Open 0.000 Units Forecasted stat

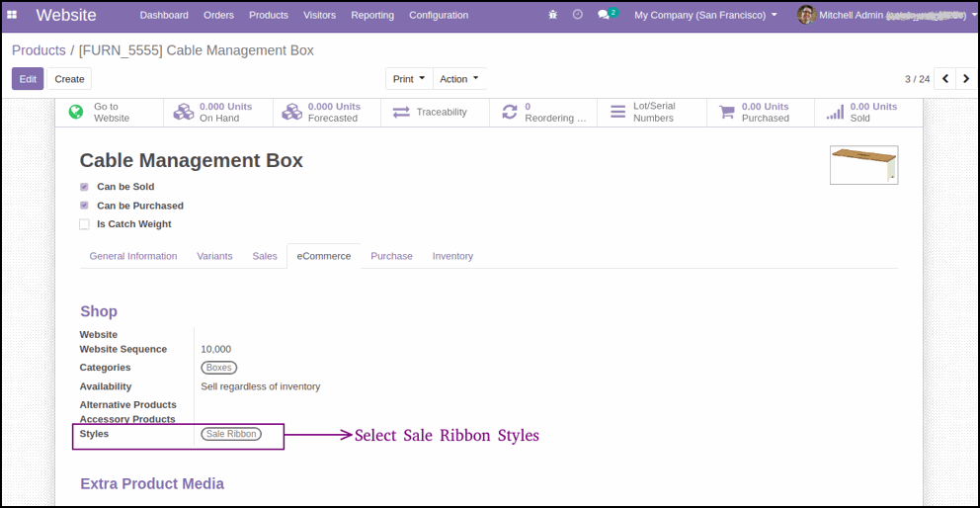click(327, 112)
